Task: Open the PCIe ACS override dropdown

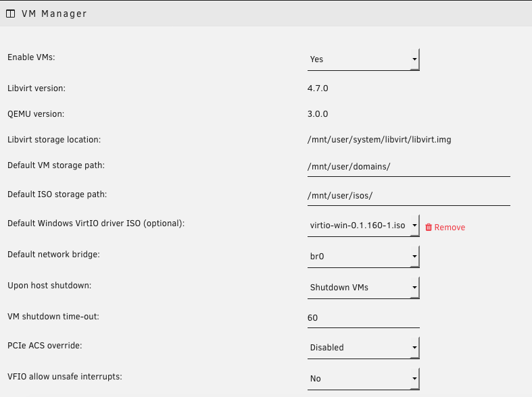Action: pos(364,348)
